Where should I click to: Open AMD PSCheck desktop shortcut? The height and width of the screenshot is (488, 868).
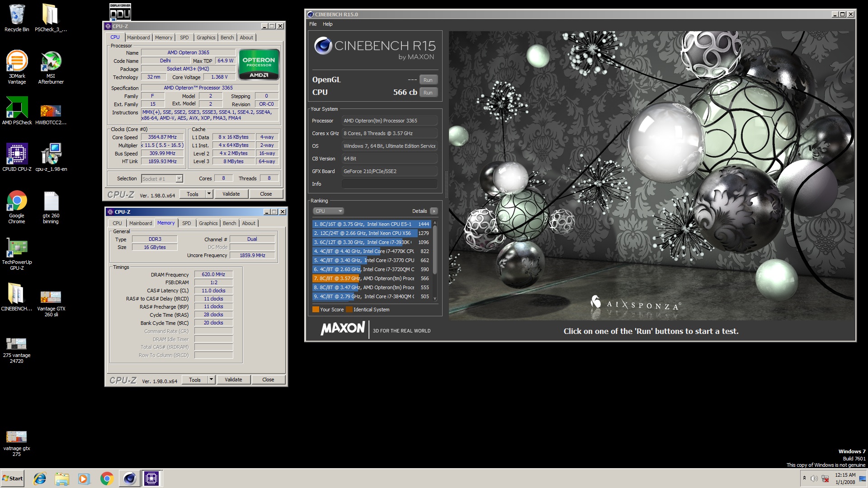(x=17, y=111)
